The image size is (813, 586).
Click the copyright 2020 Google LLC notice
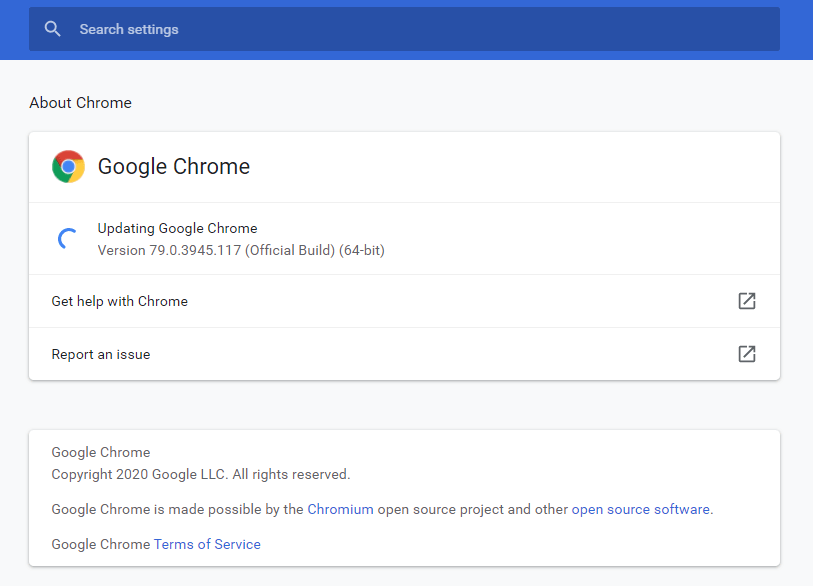point(201,474)
